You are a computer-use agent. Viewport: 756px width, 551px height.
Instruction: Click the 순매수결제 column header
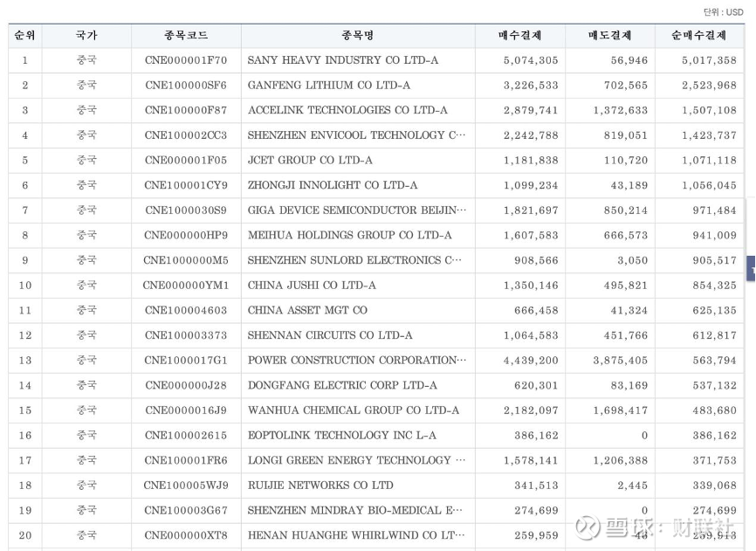(699, 35)
